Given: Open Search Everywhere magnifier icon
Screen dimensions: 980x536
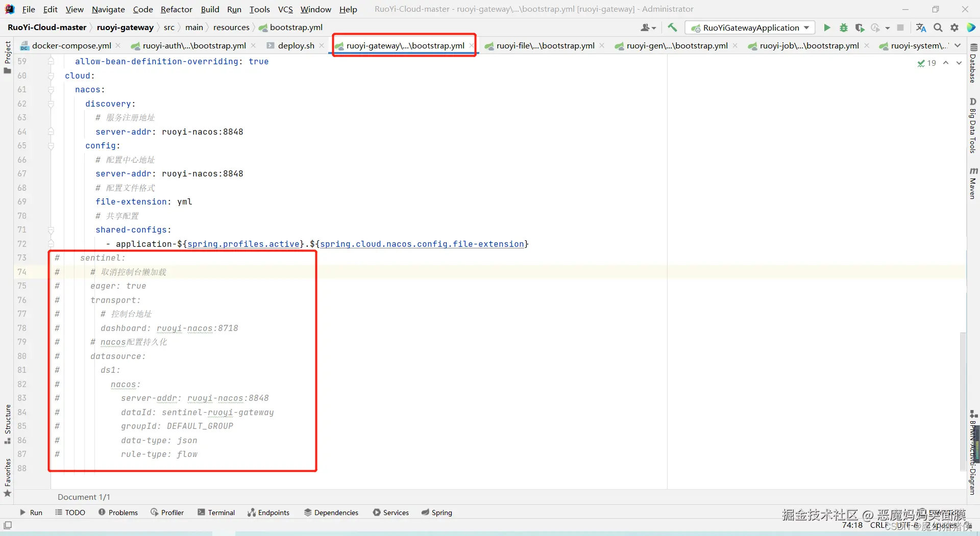Looking at the screenshot, I should [x=938, y=28].
